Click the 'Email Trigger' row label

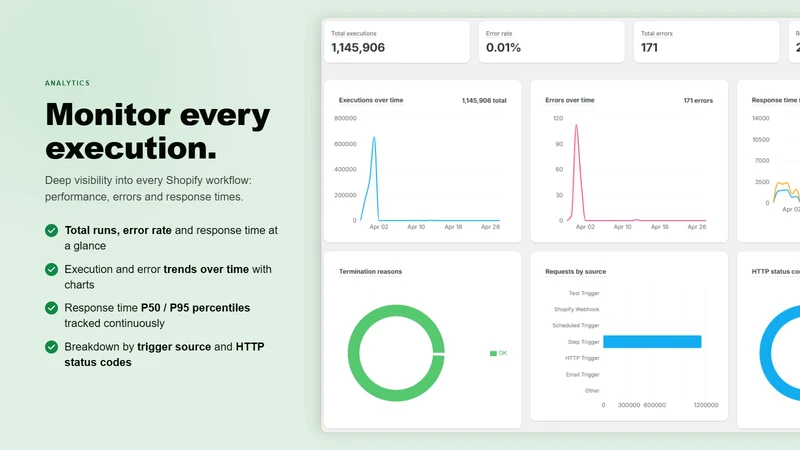click(x=583, y=374)
